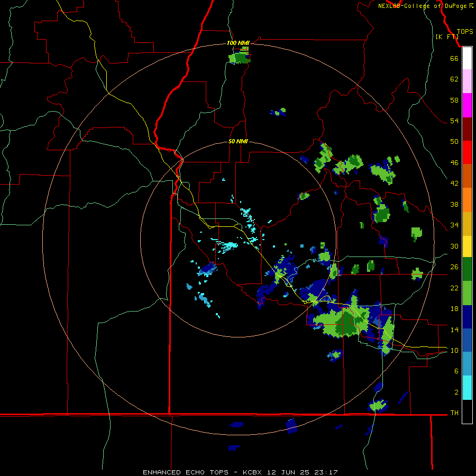Click the legend value 30
The image size is (476, 476).
point(454,246)
